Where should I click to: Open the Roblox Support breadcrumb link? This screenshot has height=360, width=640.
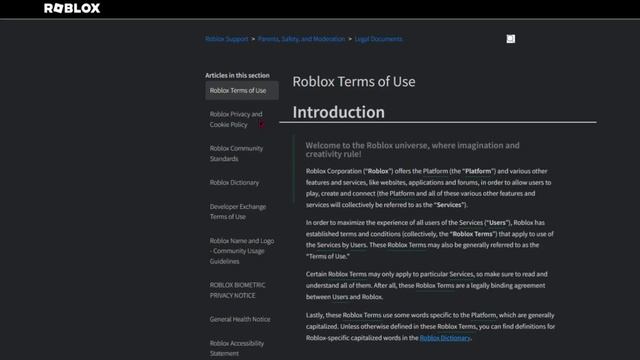227,39
